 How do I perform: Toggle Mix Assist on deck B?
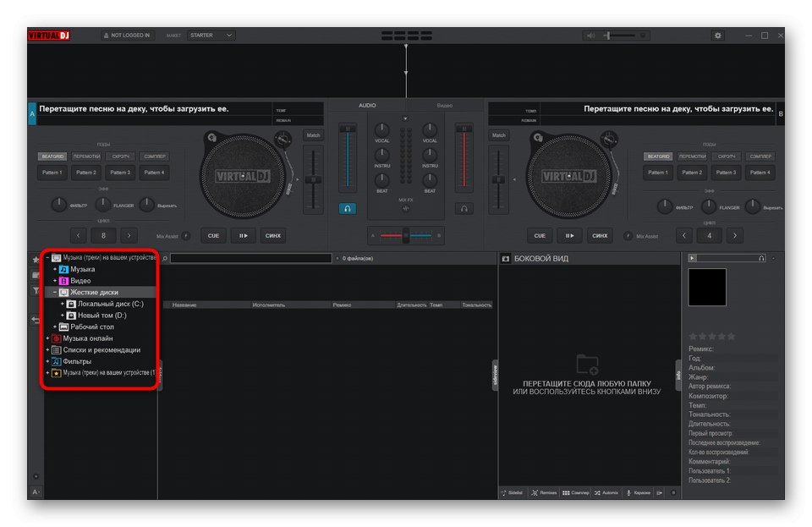coord(627,236)
